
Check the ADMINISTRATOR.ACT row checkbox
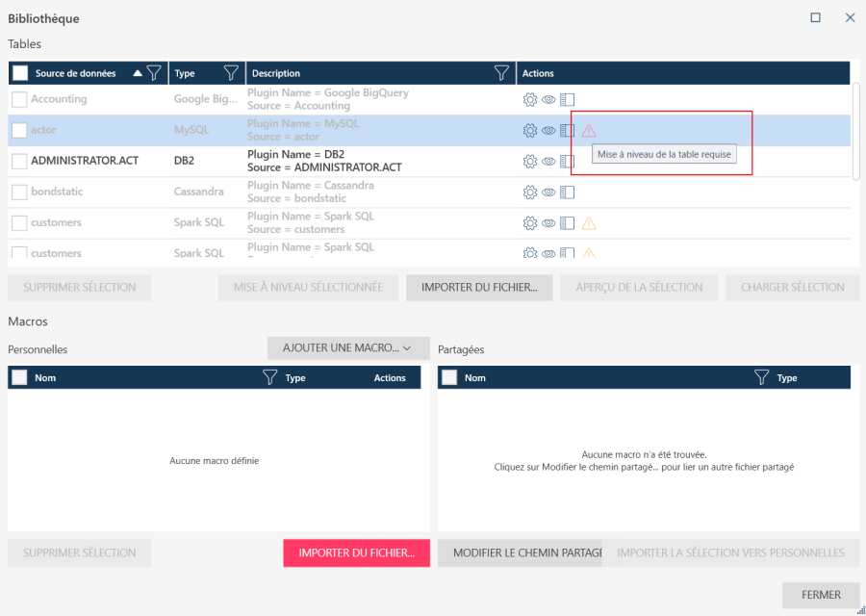[x=19, y=161]
